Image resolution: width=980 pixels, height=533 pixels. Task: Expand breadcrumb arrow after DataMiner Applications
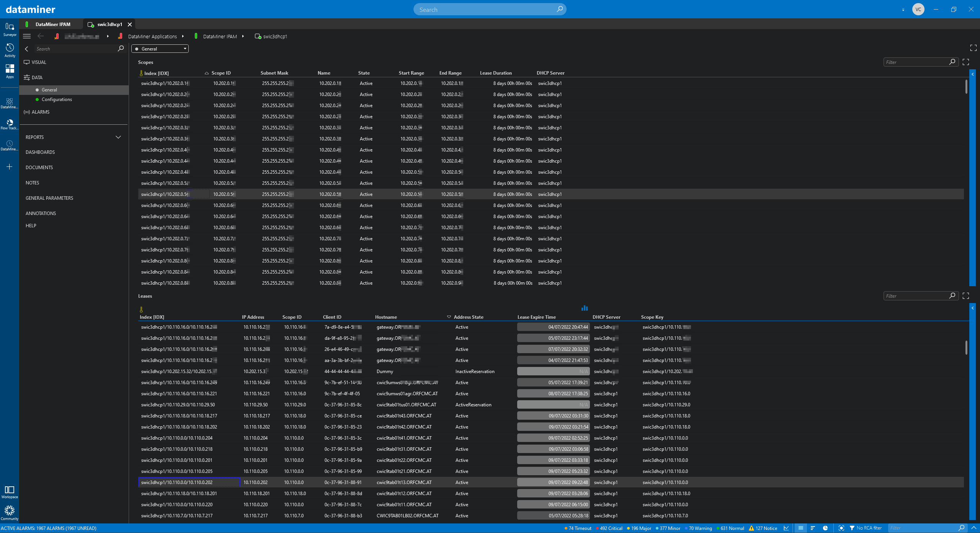coord(183,36)
